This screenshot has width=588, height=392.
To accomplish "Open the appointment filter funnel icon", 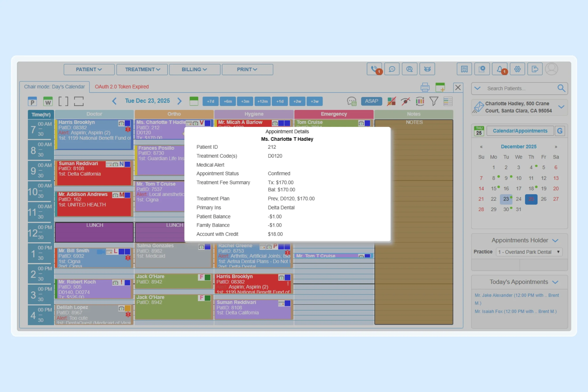I will tap(434, 101).
